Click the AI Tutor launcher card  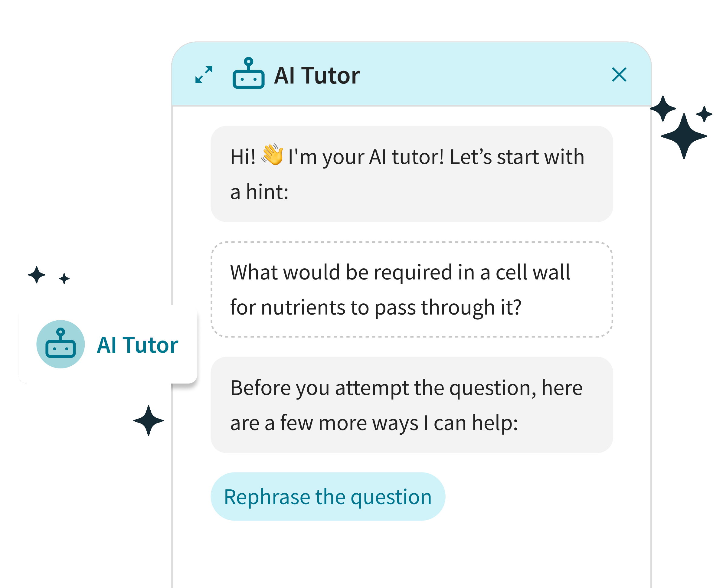pos(108,344)
